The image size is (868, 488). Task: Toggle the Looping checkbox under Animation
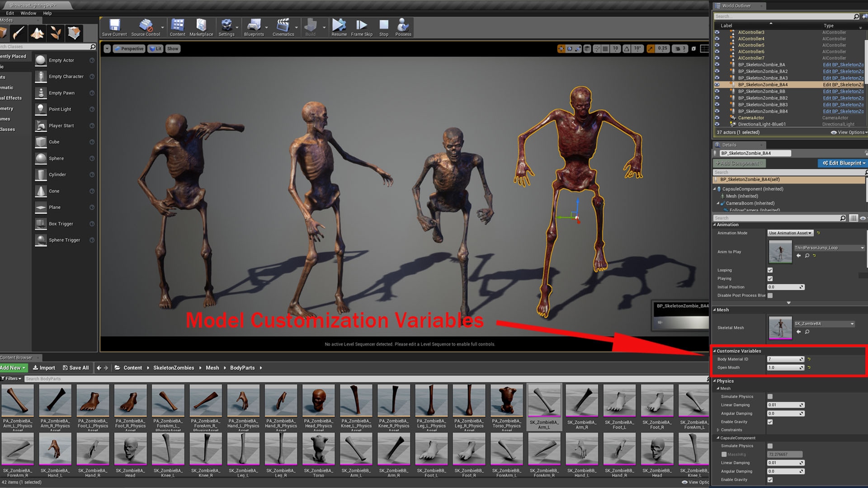tap(770, 270)
